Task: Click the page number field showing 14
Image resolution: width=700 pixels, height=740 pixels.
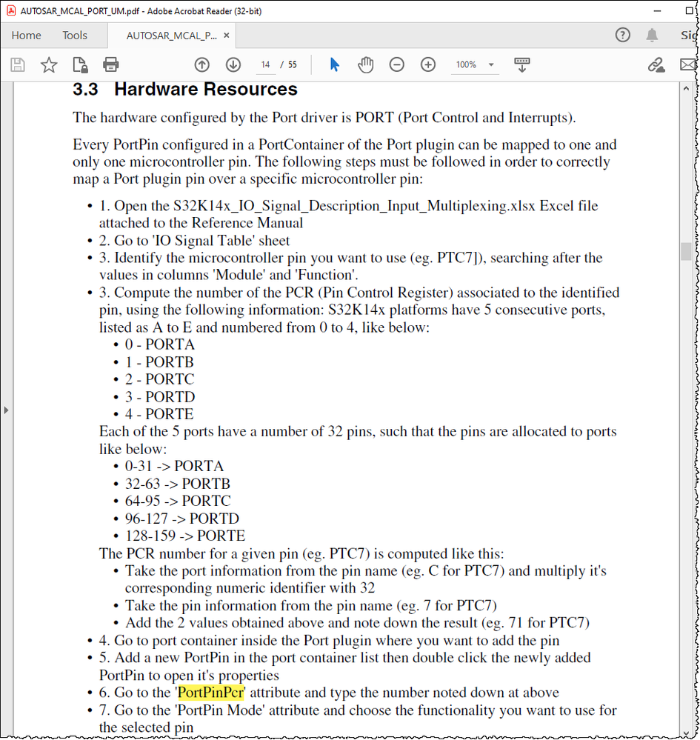Action: (265, 64)
